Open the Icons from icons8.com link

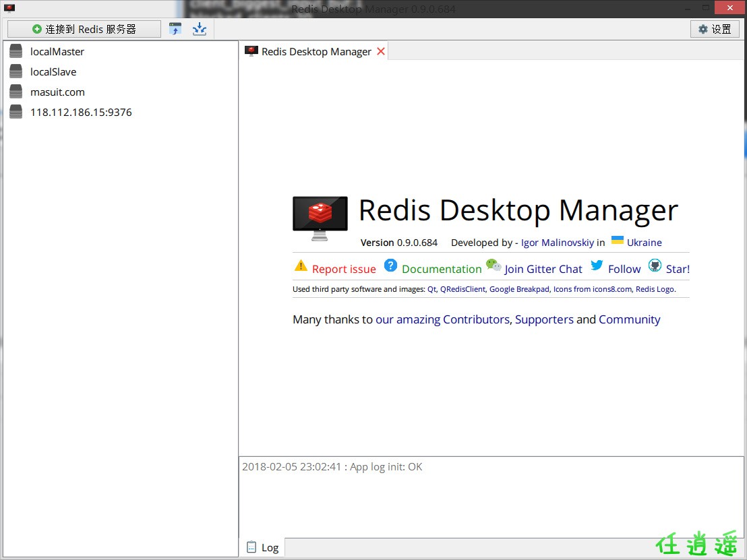click(x=593, y=289)
